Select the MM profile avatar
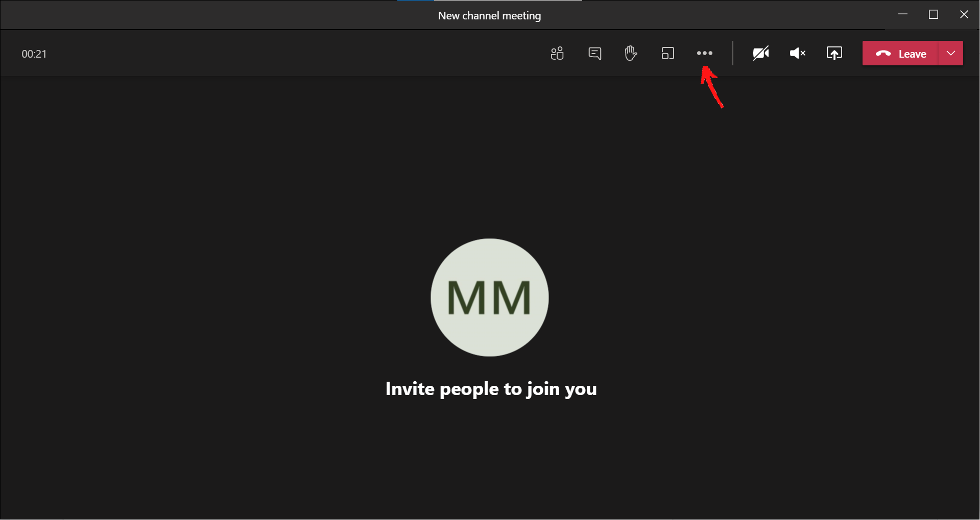 489,298
